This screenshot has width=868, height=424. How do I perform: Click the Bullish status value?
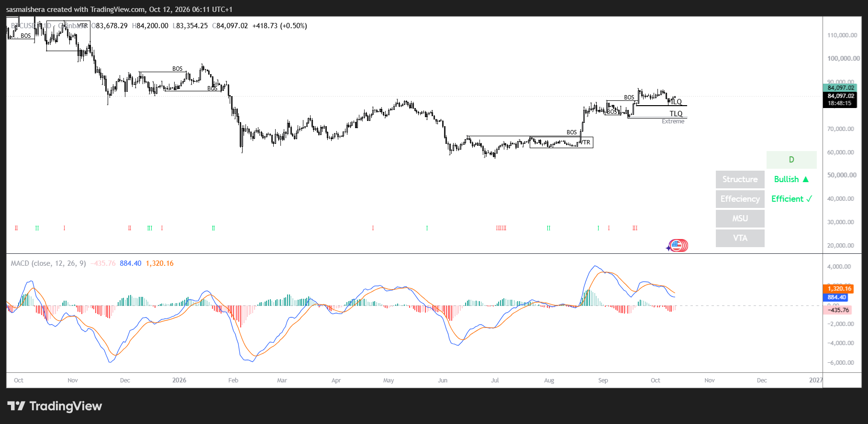[791, 179]
